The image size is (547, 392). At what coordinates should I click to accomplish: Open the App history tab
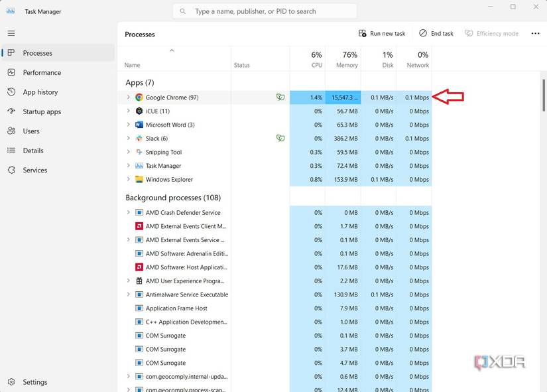[58, 92]
